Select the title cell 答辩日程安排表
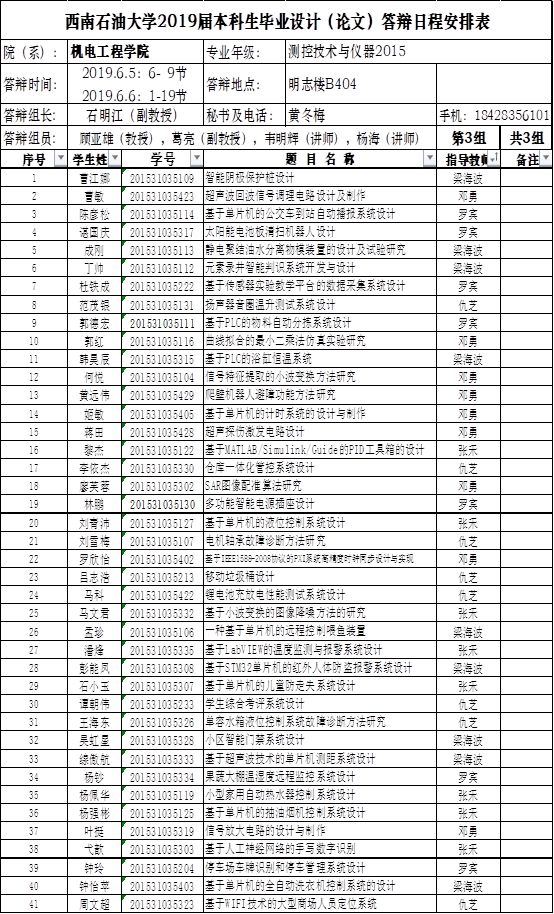554x914 pixels. [x=277, y=21]
